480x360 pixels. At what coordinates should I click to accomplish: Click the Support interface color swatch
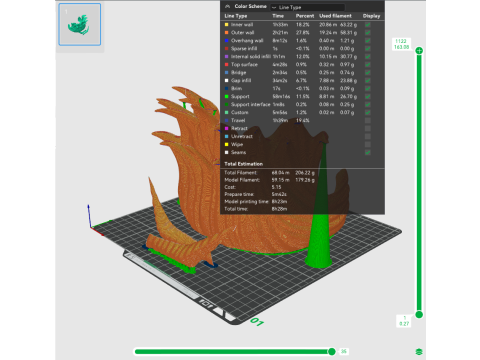[x=227, y=105]
